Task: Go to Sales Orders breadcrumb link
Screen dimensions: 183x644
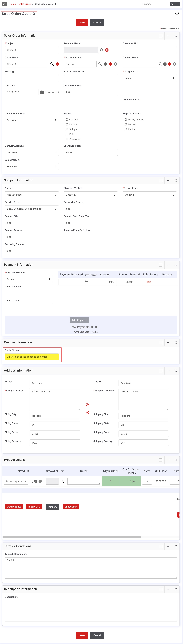Action: pyautogui.click(x=25, y=4)
